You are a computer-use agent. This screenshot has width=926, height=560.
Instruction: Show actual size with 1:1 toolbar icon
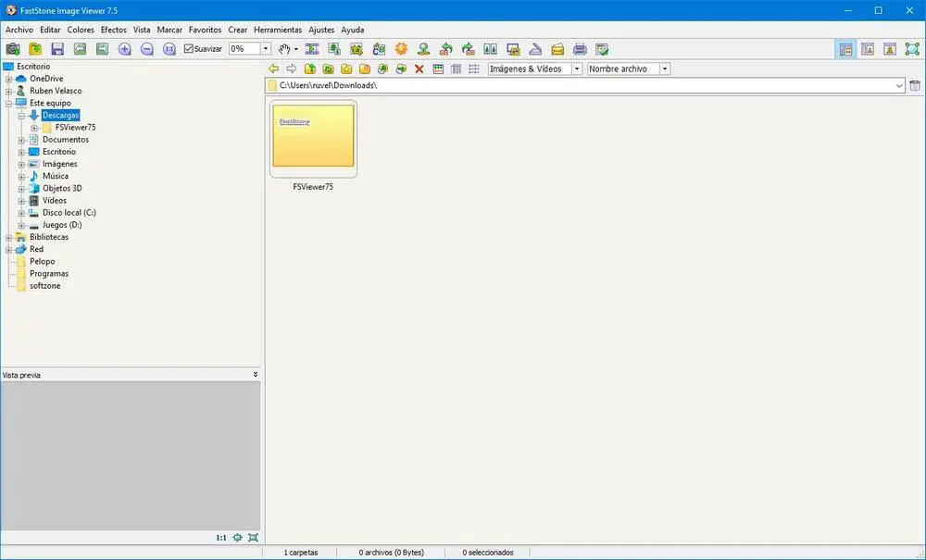click(169, 49)
